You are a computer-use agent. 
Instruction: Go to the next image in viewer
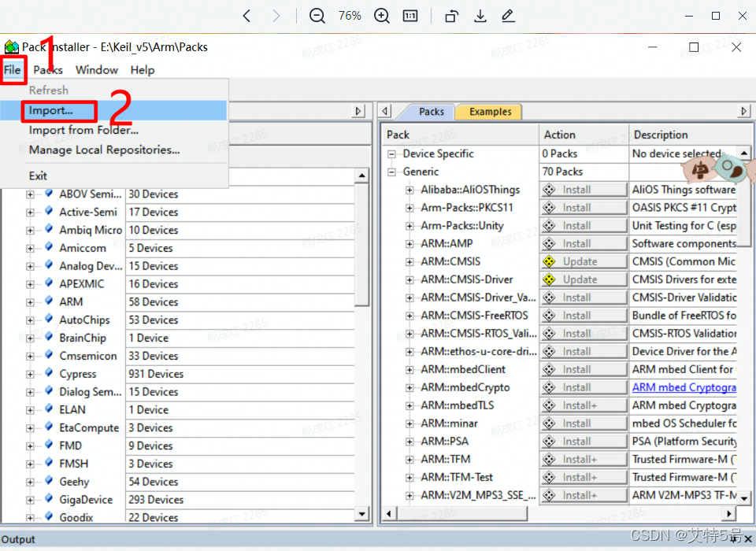tap(276, 16)
